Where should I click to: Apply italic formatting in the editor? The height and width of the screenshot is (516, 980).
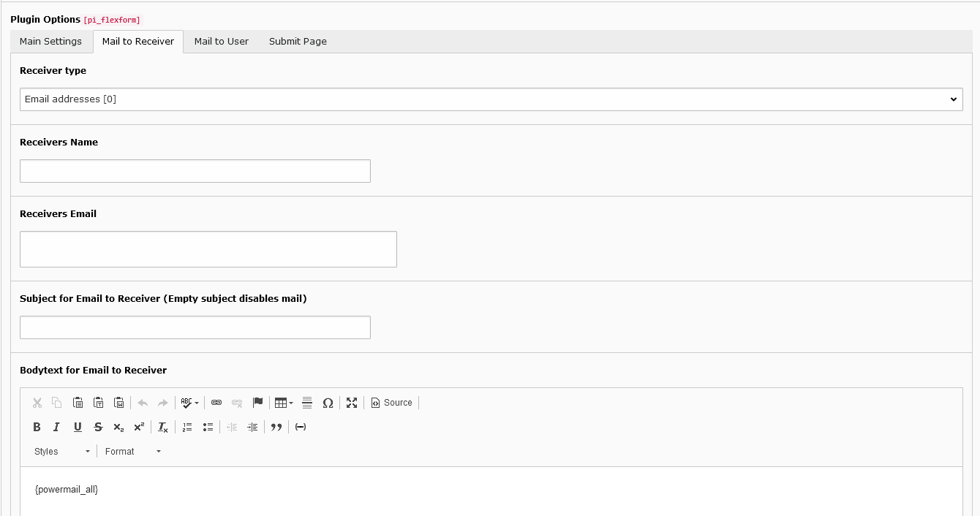[x=57, y=427]
